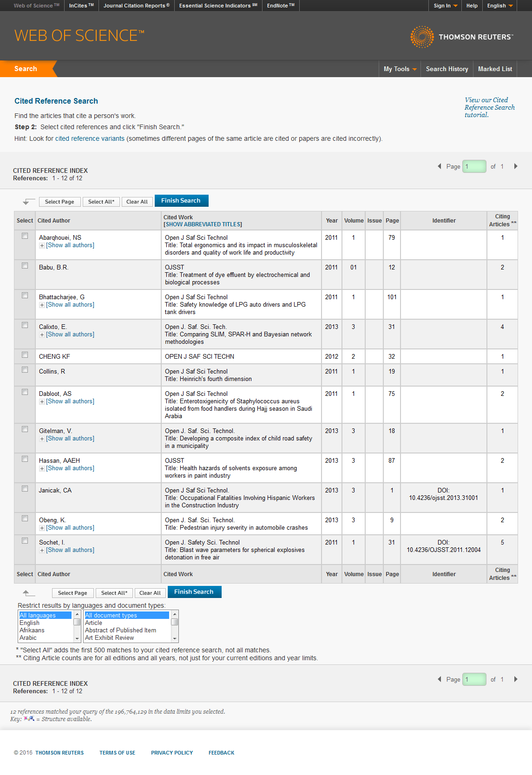The width and height of the screenshot is (532, 775).
Task: Check the box for Abarqhouei, NS
Action: click(x=25, y=236)
